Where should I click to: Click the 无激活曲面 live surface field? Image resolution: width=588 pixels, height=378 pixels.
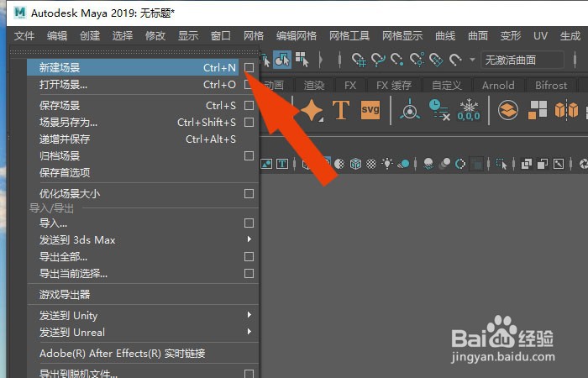coord(522,60)
